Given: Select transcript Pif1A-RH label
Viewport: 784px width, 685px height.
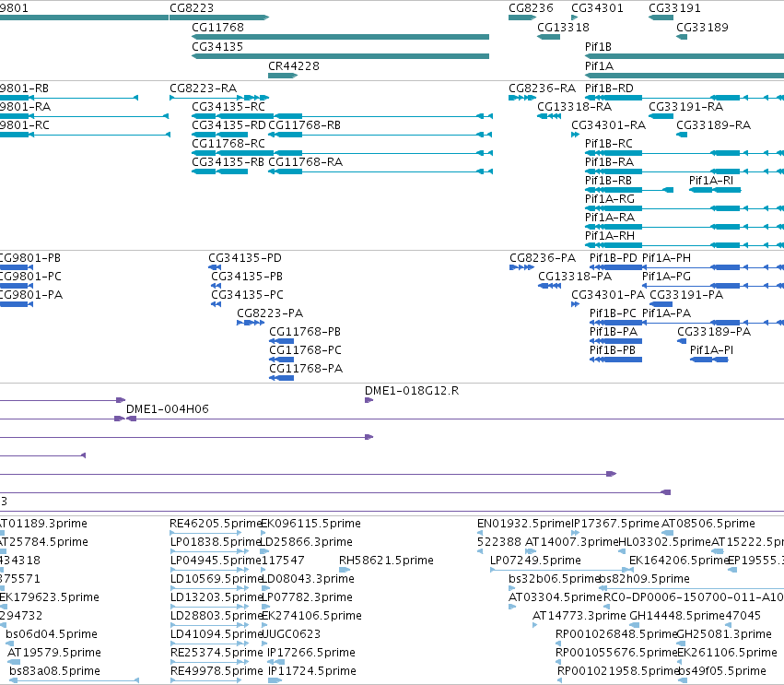Looking at the screenshot, I should pos(610,237).
